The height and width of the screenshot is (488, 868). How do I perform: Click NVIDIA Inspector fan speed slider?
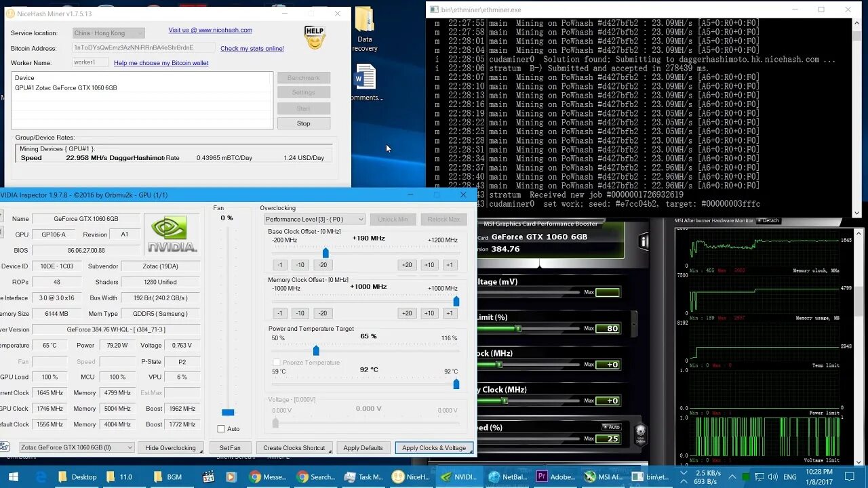click(x=228, y=412)
